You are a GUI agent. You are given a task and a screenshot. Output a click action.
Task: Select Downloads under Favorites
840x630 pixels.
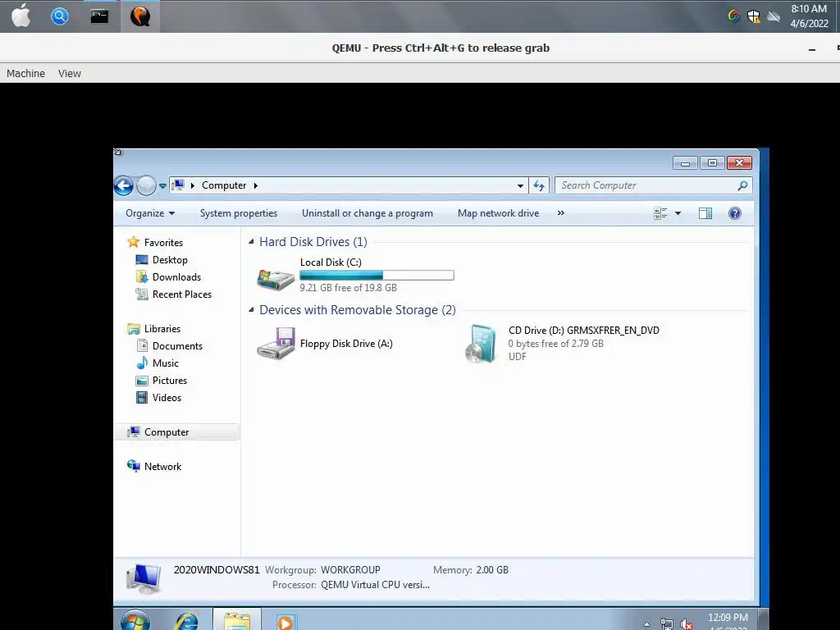176,277
